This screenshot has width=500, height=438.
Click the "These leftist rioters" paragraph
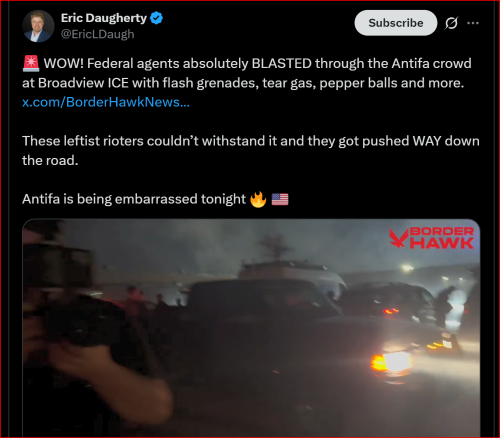click(251, 151)
